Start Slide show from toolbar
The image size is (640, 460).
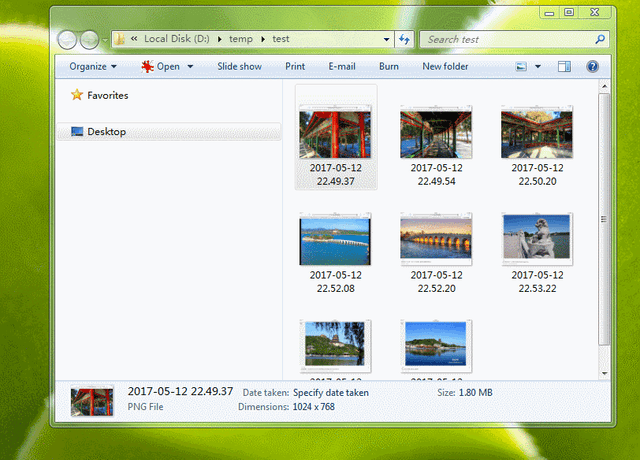pos(239,67)
